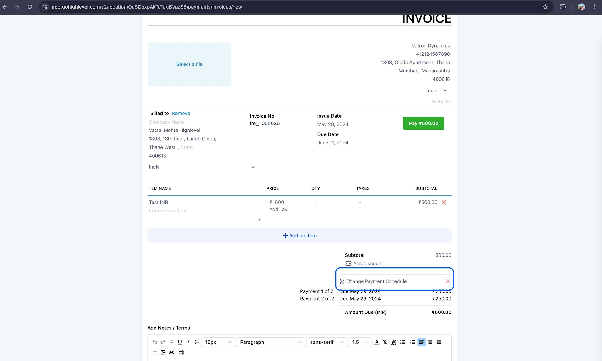Delete the line item with the red X
This screenshot has width=602, height=361.
click(x=444, y=202)
